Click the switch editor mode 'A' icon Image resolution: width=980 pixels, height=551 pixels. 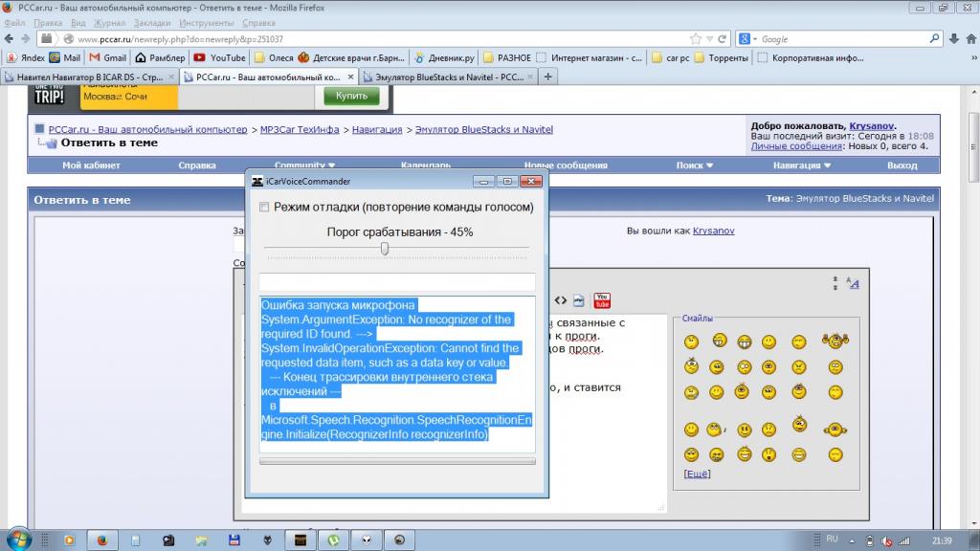tap(854, 283)
